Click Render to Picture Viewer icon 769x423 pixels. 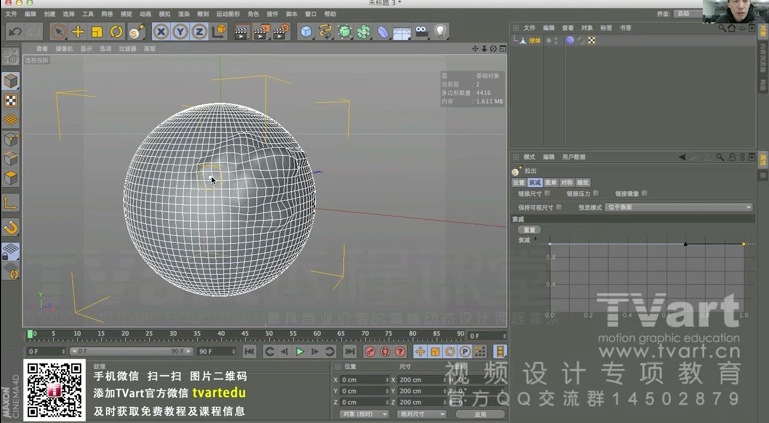coord(261,32)
